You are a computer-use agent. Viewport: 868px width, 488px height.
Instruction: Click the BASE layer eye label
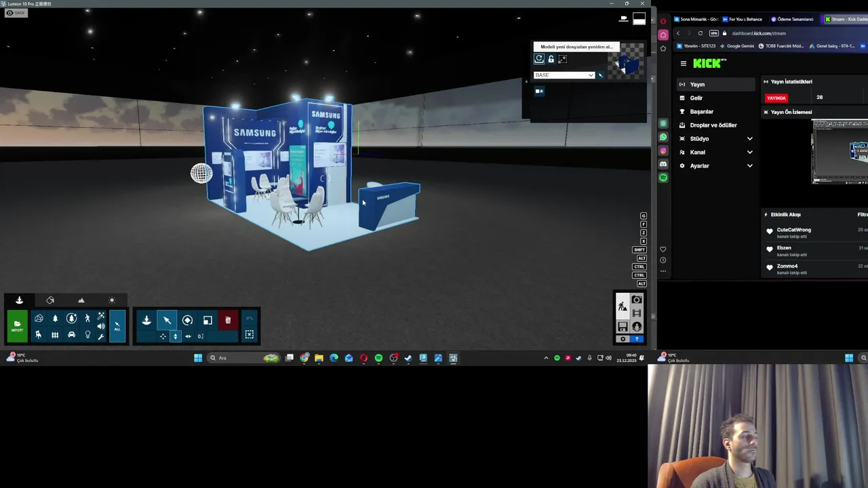(x=15, y=13)
